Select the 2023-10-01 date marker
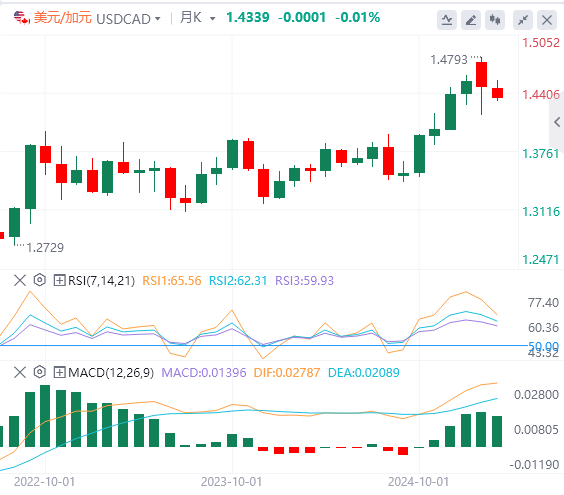564x495 pixels. click(x=231, y=482)
